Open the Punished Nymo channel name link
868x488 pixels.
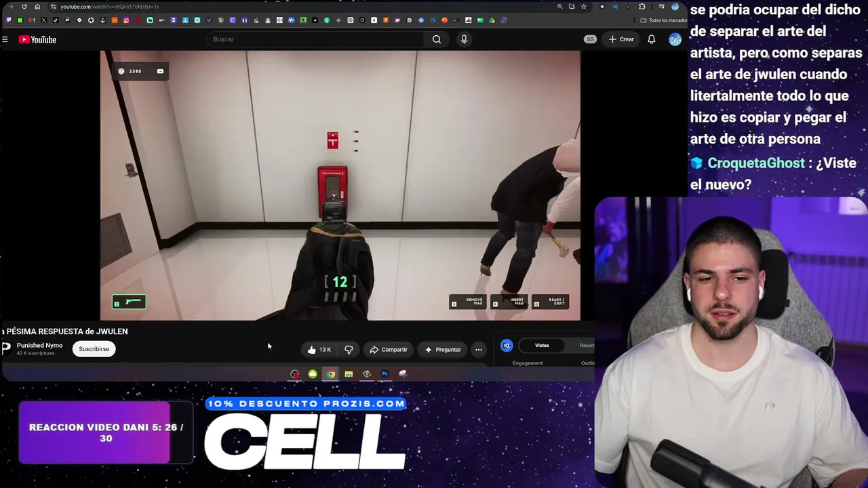(x=39, y=346)
